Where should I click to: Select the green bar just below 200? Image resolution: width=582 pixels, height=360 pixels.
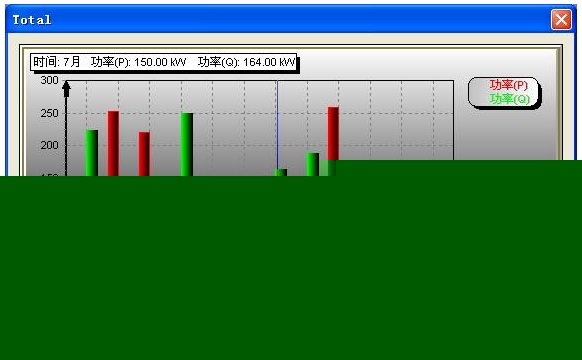tap(313, 164)
